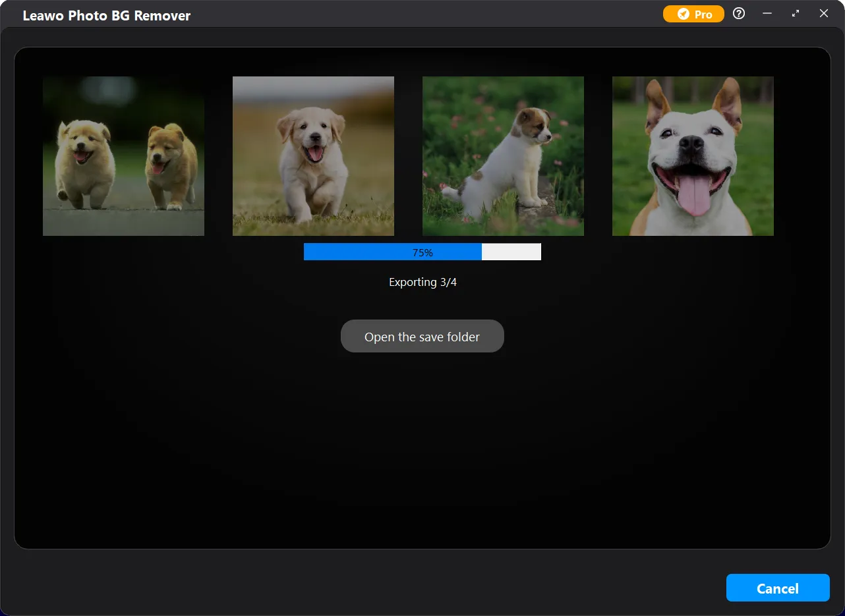The height and width of the screenshot is (616, 845).
Task: Select the puppy sitting among flowers thumbnail
Action: click(x=503, y=156)
